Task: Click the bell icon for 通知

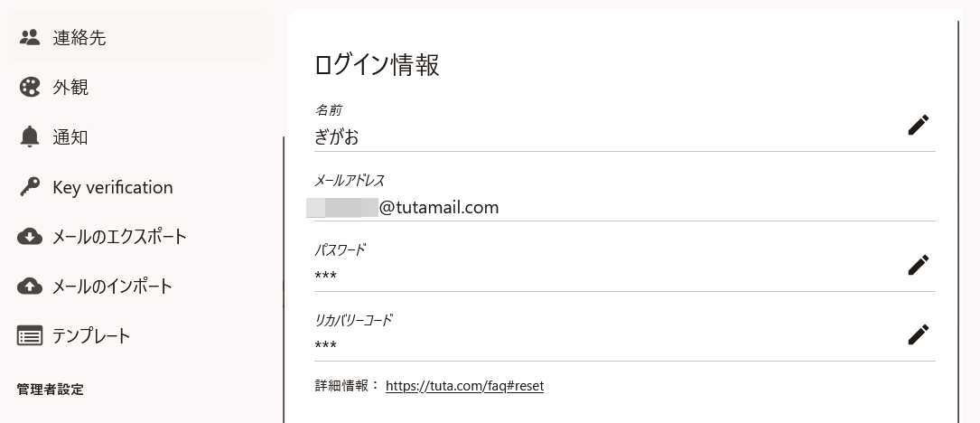Action: 30,137
